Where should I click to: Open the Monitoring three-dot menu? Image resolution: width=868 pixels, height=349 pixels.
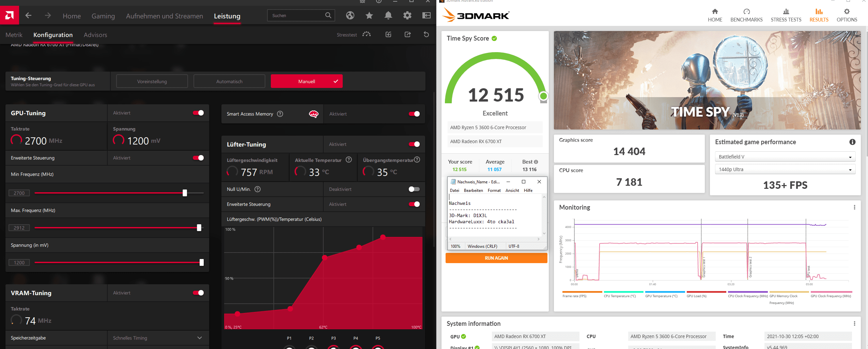854,207
